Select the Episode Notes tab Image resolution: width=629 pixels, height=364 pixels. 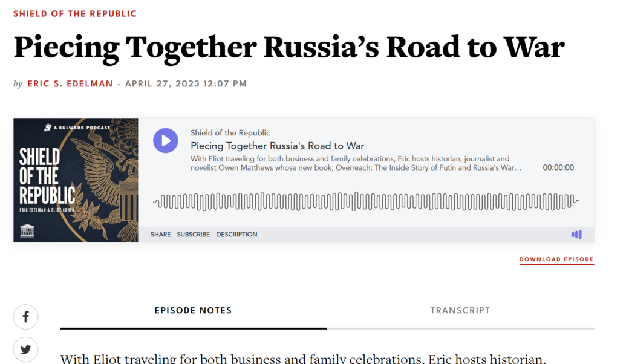pos(193,311)
